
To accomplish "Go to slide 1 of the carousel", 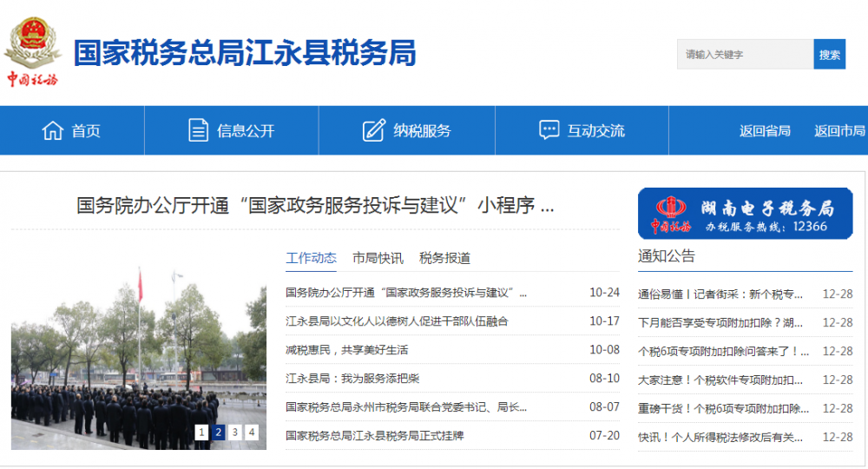I will (x=201, y=433).
